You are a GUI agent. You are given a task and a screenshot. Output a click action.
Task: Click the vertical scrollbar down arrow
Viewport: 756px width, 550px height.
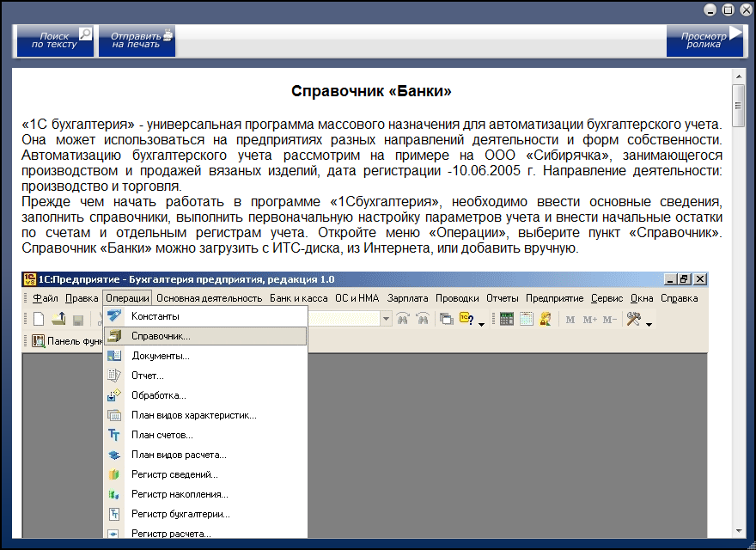coord(738,529)
